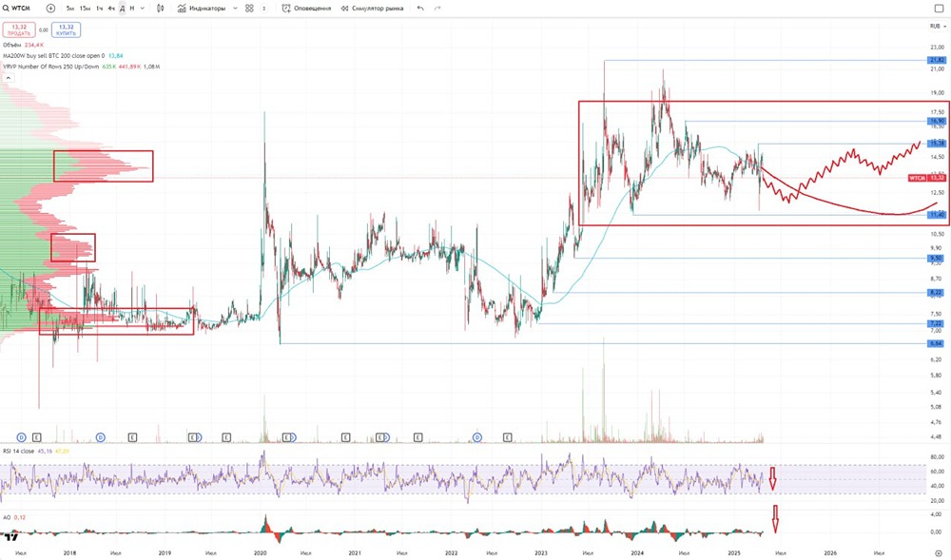Collapse the indicator legend arrow

pyautogui.click(x=8, y=78)
